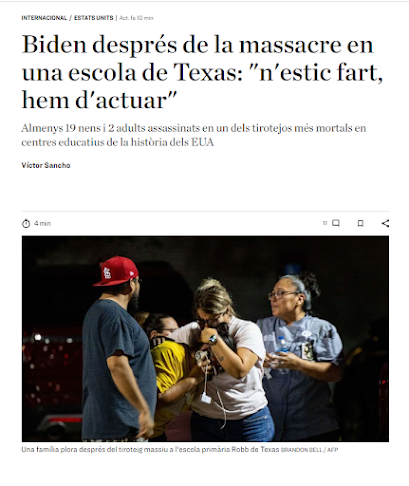Click the Biden massacre headline
The height and width of the screenshot is (486, 409).
202,72
